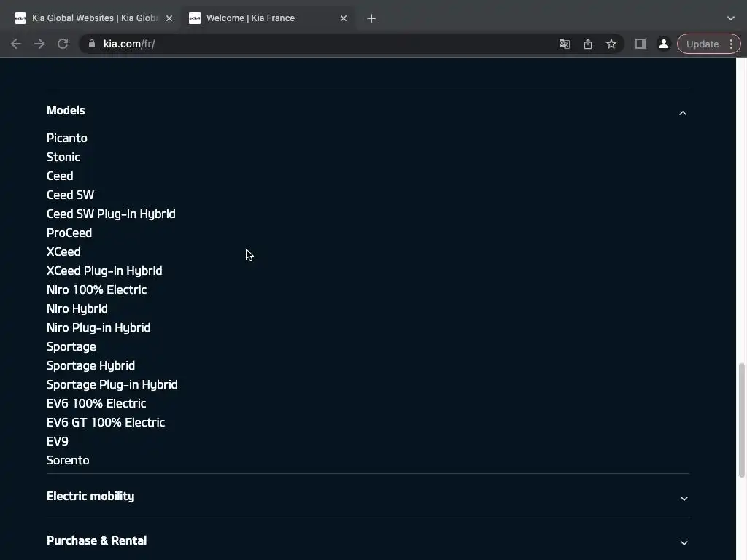Collapse the Models section chevron
The width and height of the screenshot is (747, 560).
click(683, 113)
